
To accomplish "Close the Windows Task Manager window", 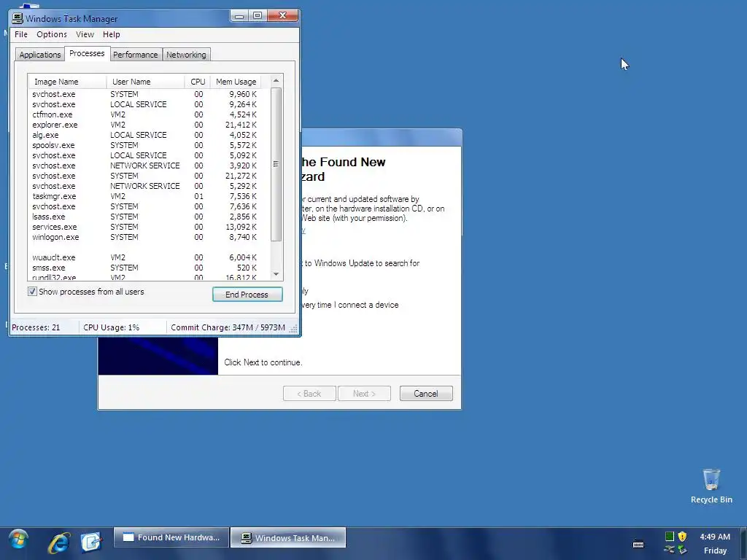I will (282, 16).
